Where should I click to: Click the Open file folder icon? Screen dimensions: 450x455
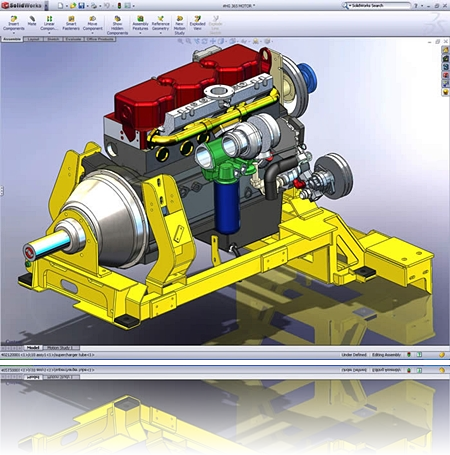pos(73,5)
